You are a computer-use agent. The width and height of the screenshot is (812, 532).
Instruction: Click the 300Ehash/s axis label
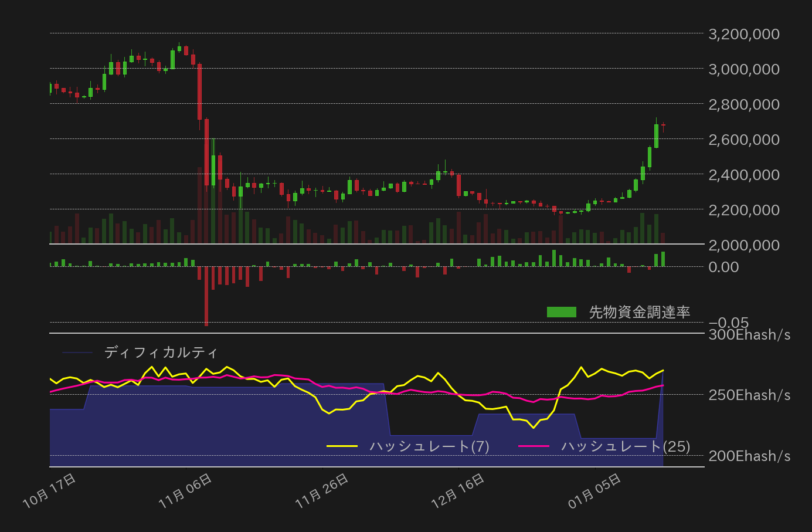[749, 335]
